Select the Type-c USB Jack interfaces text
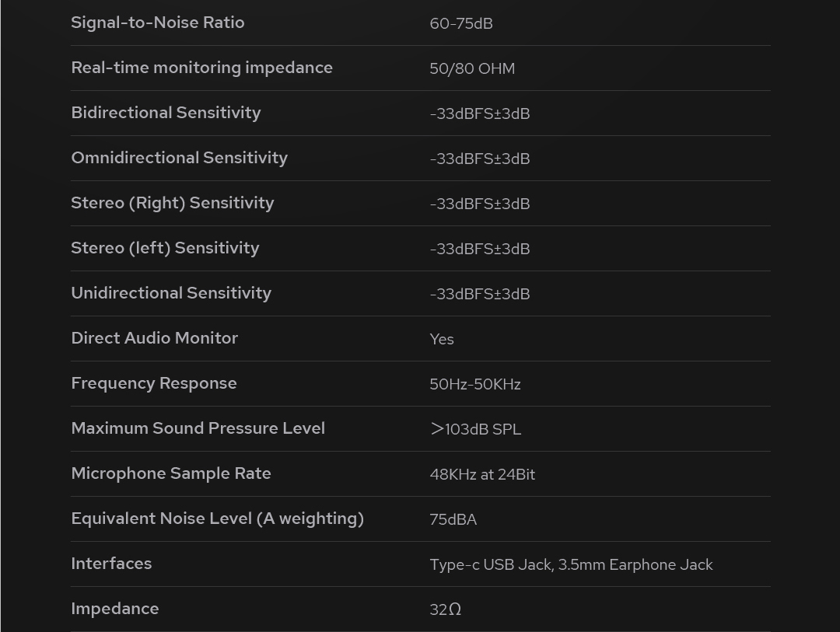 click(x=570, y=564)
